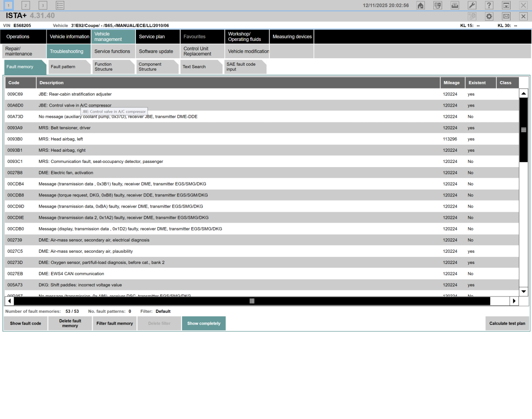
Task: Open the wrench tools icon
Action: (x=471, y=6)
